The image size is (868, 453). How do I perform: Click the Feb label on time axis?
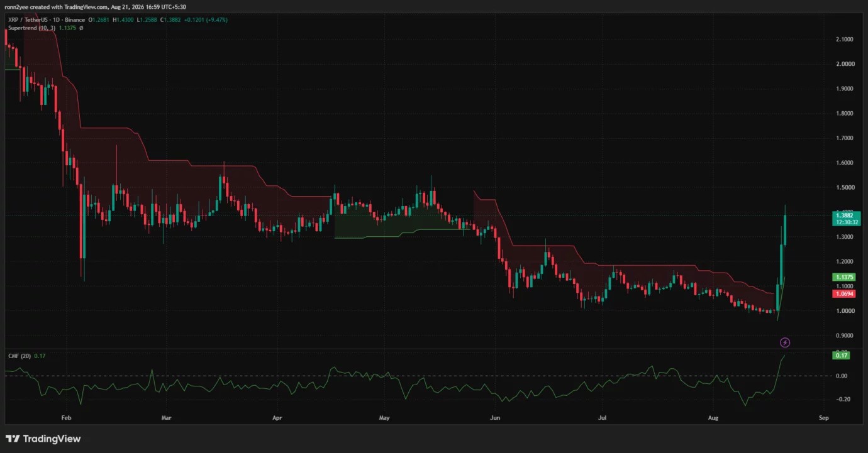point(66,417)
